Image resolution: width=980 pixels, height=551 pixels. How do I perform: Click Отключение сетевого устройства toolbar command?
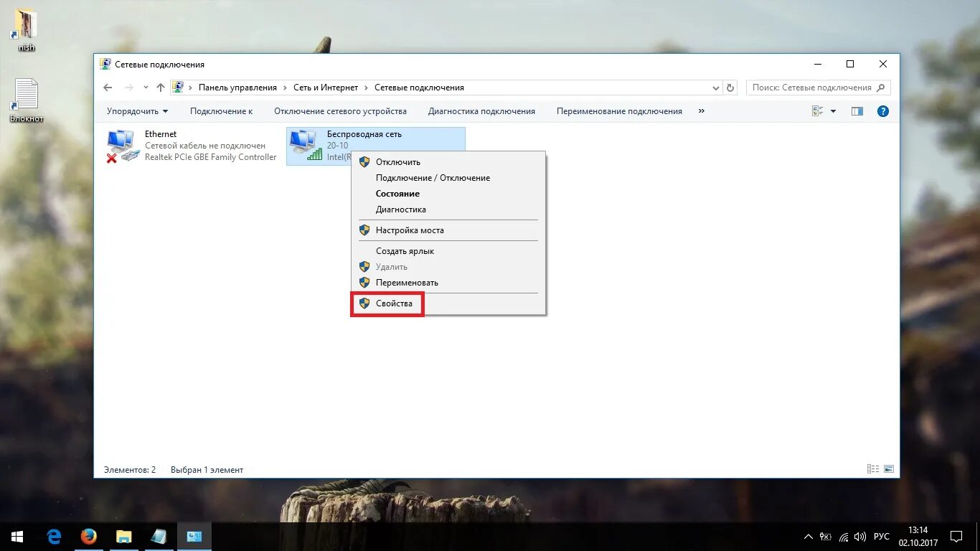coord(340,111)
